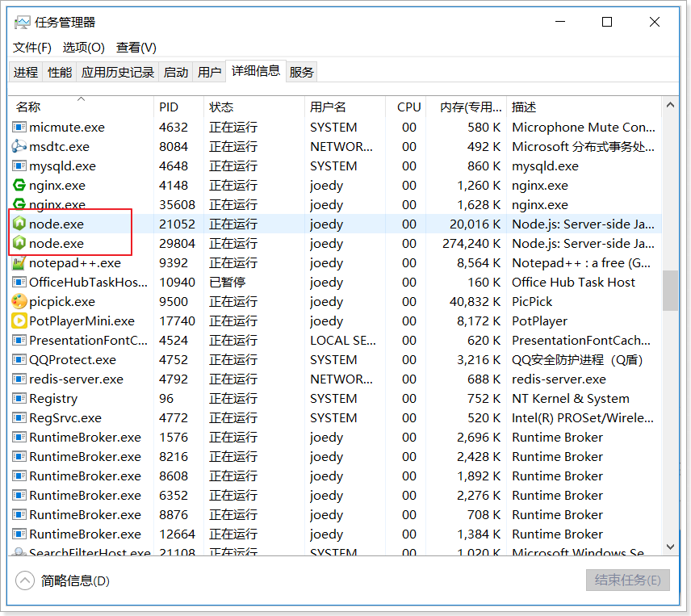Click the memory value 20,016 K

[x=475, y=224]
